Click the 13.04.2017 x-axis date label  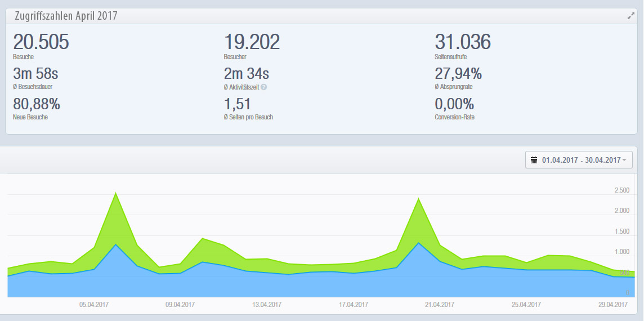tap(267, 305)
